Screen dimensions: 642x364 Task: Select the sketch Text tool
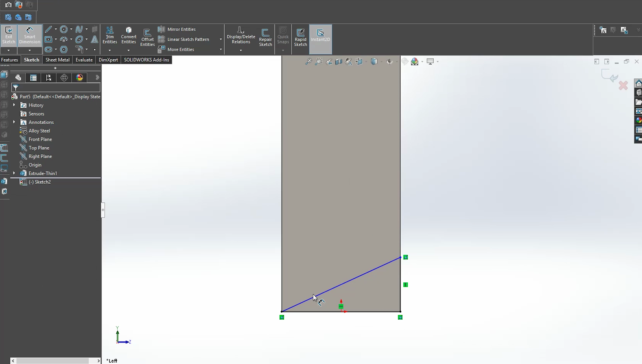click(x=95, y=39)
